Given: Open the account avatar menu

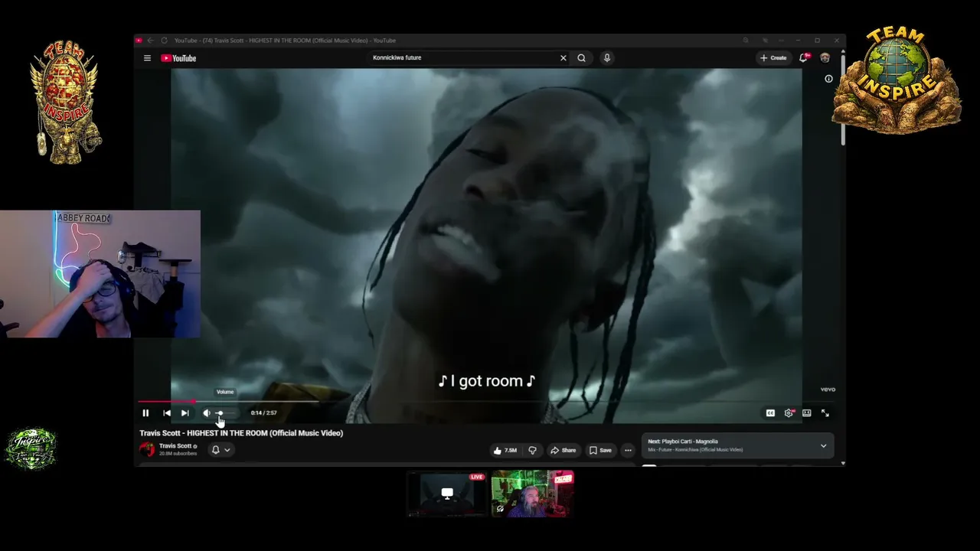Looking at the screenshot, I should point(825,58).
